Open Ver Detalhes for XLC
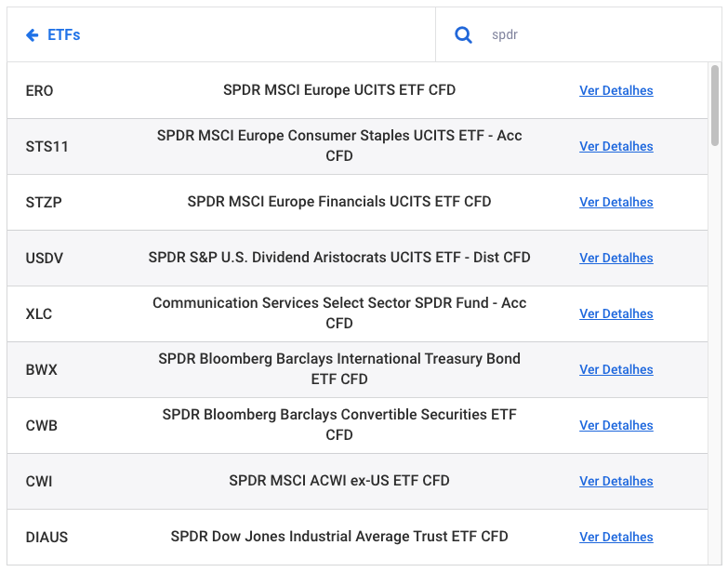 click(x=616, y=313)
